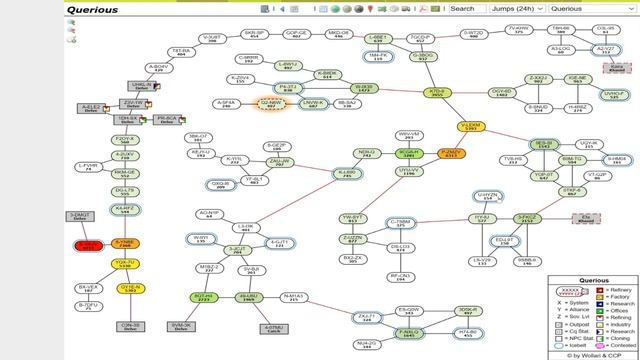Click the station service icon beside A-ELE2

106,109
